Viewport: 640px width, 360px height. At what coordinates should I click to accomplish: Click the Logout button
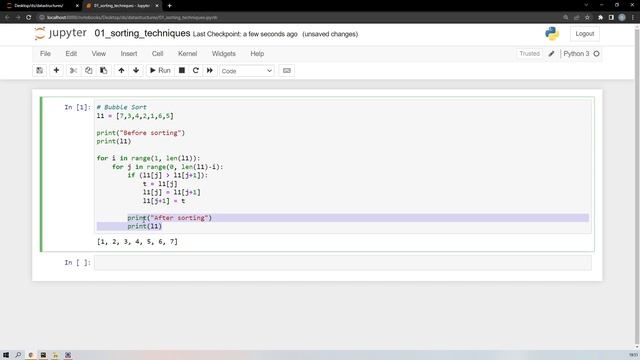pyautogui.click(x=584, y=34)
